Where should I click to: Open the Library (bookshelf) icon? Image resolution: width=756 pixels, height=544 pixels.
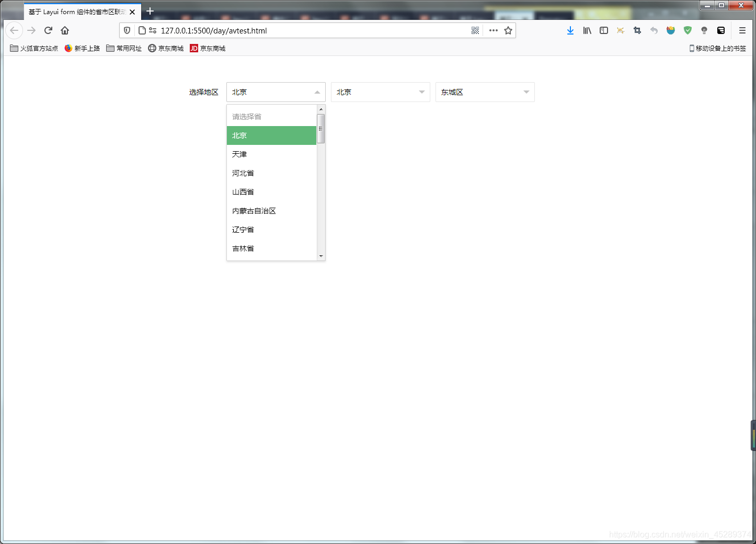[x=587, y=30]
